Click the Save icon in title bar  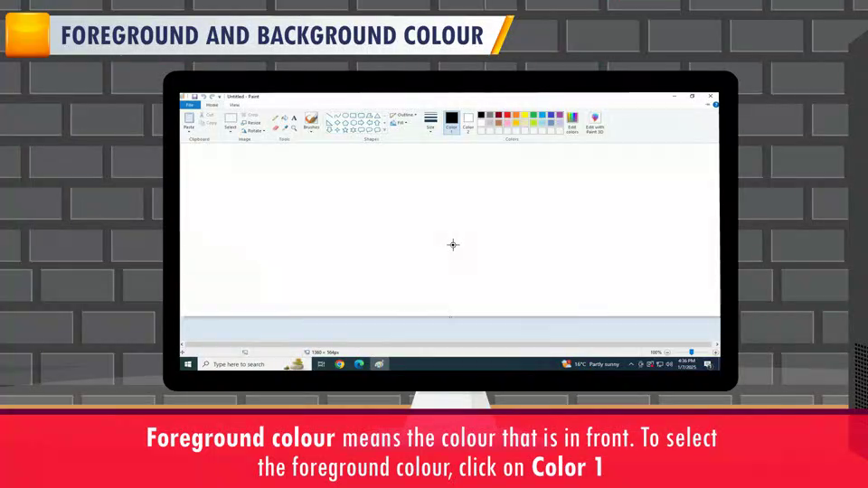[194, 96]
